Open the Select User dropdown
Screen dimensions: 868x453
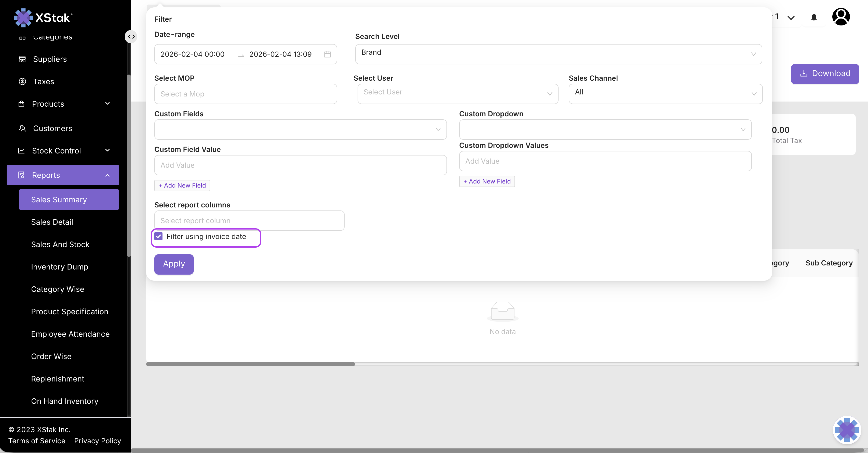click(x=458, y=94)
